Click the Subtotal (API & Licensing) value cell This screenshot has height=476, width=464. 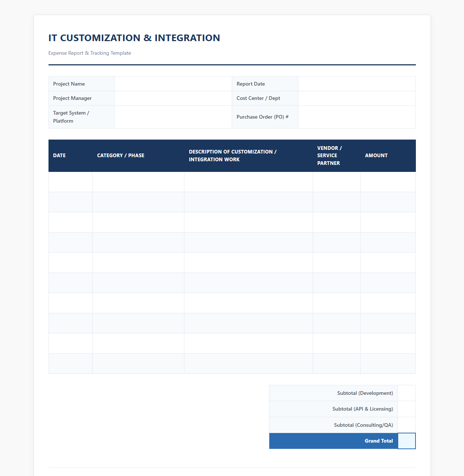click(x=407, y=409)
